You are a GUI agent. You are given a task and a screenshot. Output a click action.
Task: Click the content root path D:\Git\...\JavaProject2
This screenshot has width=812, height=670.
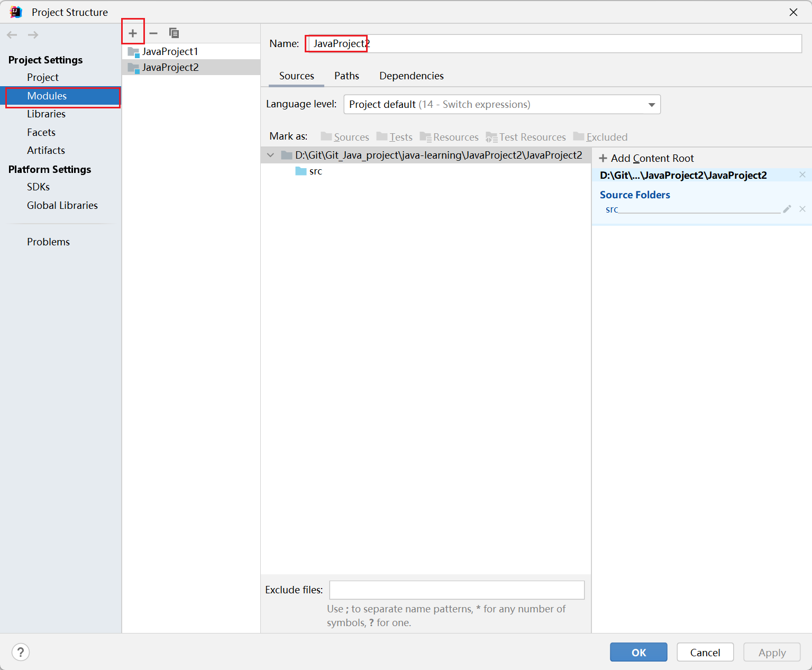683,175
